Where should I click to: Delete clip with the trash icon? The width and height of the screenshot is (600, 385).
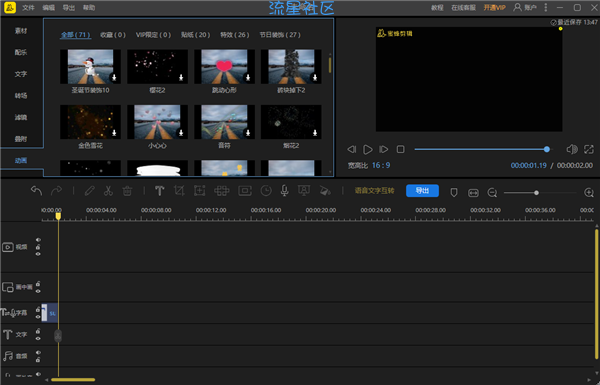[127, 191]
